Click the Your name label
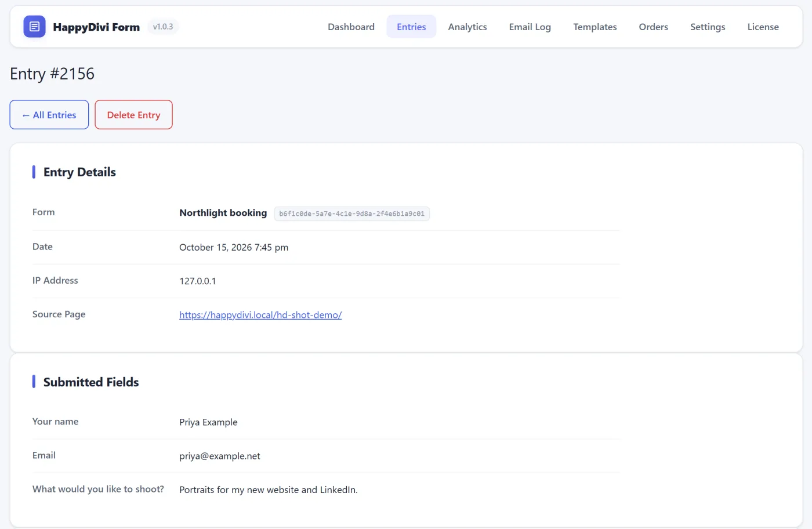 [56, 422]
